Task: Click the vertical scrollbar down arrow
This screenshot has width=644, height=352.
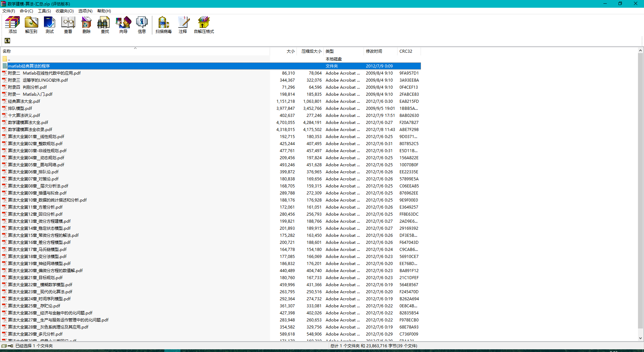Action: [x=640, y=338]
